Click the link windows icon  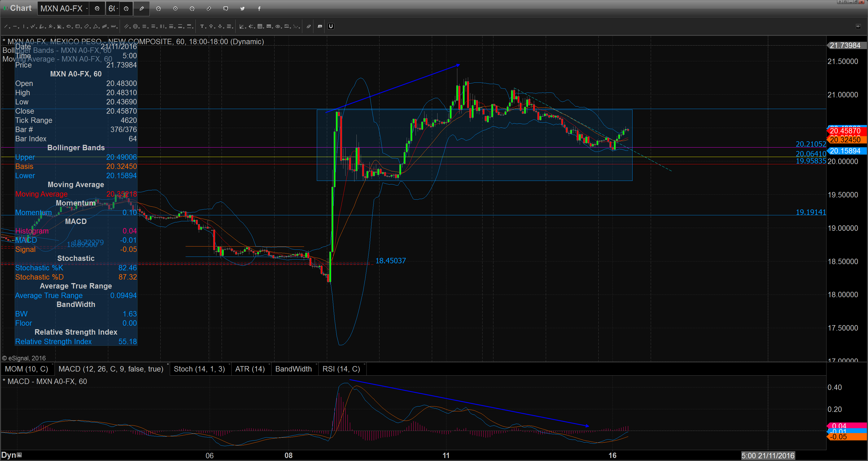209,8
